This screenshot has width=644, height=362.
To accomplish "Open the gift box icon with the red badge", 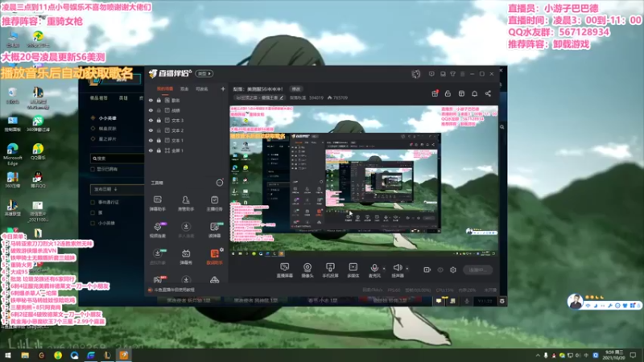I will (435, 93).
